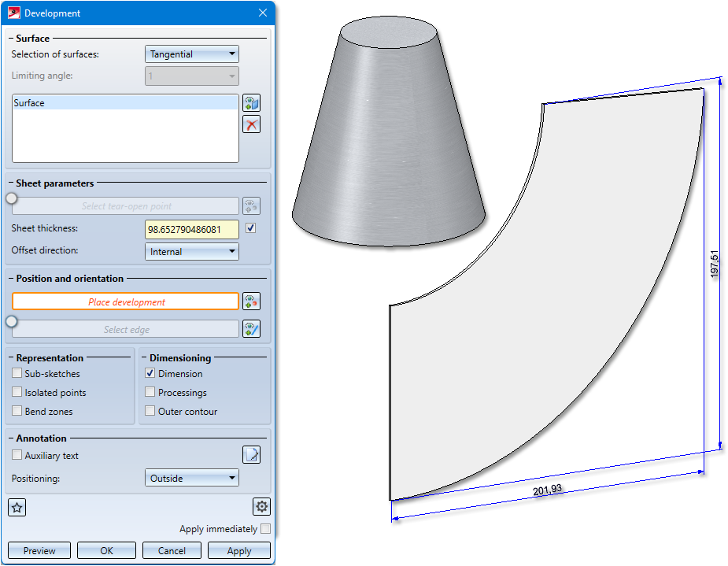728x566 pixels.
Task: Uncheck the Dimension checkbox
Action: (150, 373)
